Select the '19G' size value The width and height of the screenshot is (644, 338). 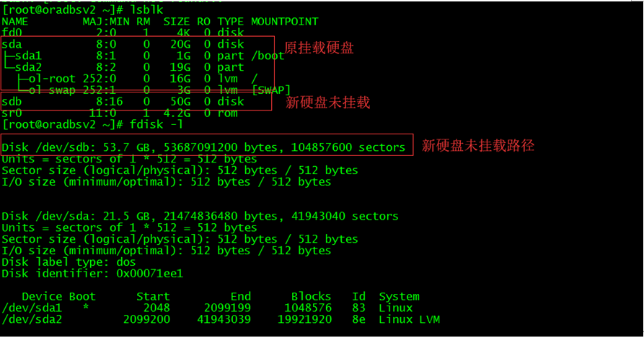click(x=180, y=67)
